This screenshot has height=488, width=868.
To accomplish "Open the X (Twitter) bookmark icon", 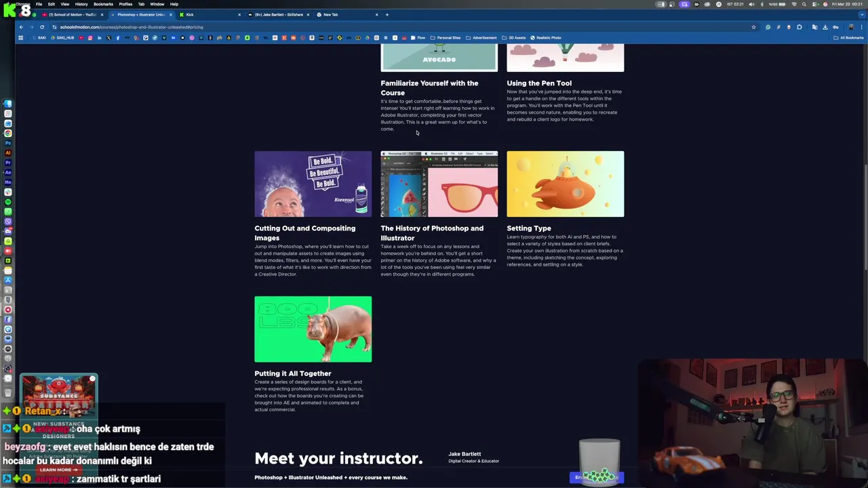I will click(x=108, y=37).
